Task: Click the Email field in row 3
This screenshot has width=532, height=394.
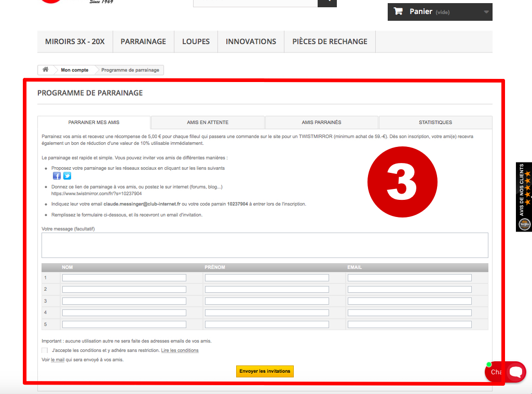Action: coord(410,301)
